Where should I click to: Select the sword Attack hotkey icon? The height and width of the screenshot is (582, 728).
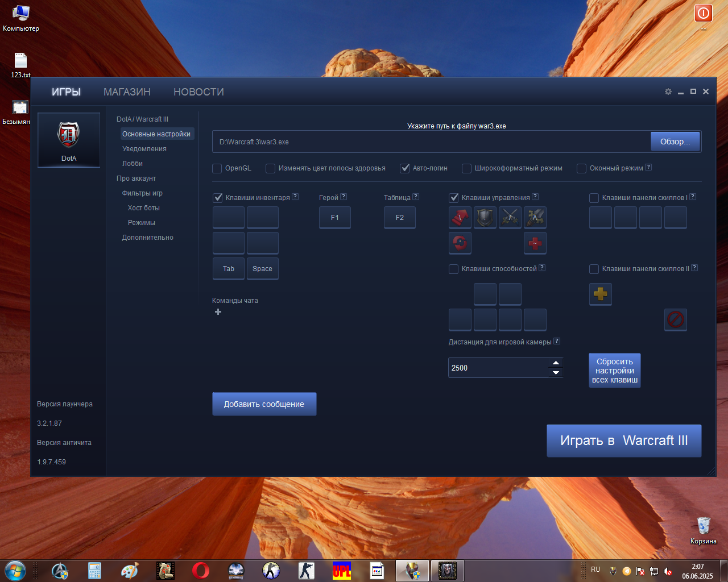pyautogui.click(x=535, y=217)
